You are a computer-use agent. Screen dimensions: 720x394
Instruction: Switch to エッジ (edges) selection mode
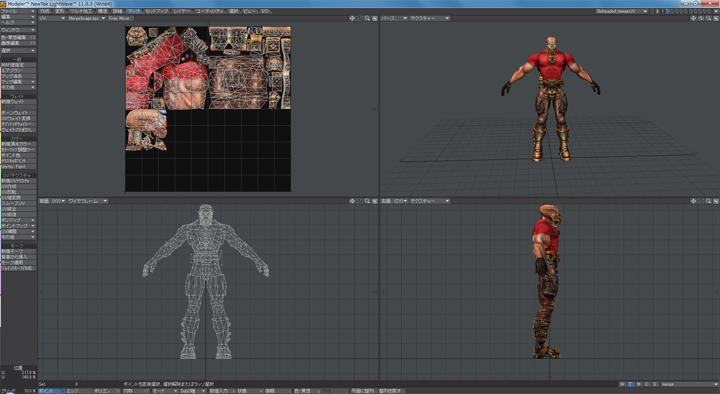(79, 391)
